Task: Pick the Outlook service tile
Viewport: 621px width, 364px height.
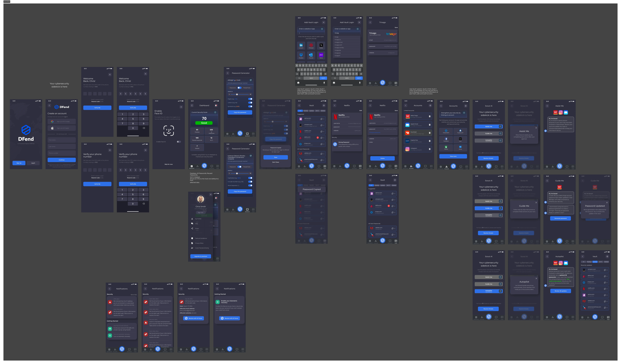Action: click(311, 55)
